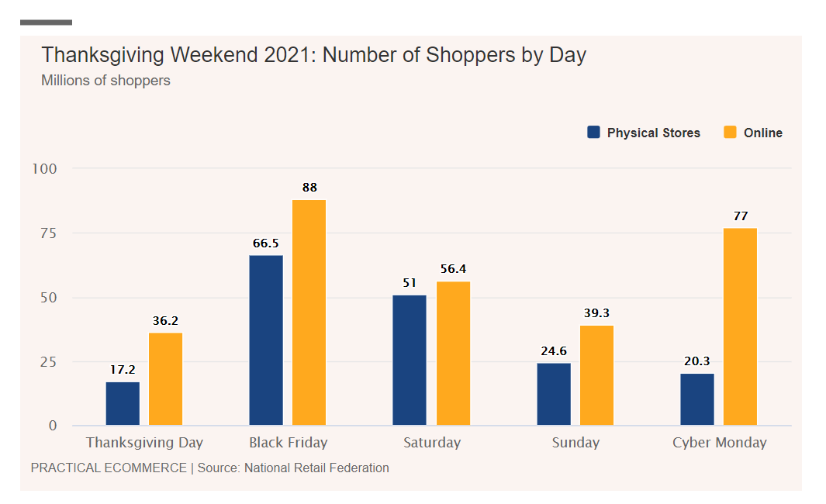Click the orange Online legend swatch
The height and width of the screenshot is (504, 826).
[730, 133]
